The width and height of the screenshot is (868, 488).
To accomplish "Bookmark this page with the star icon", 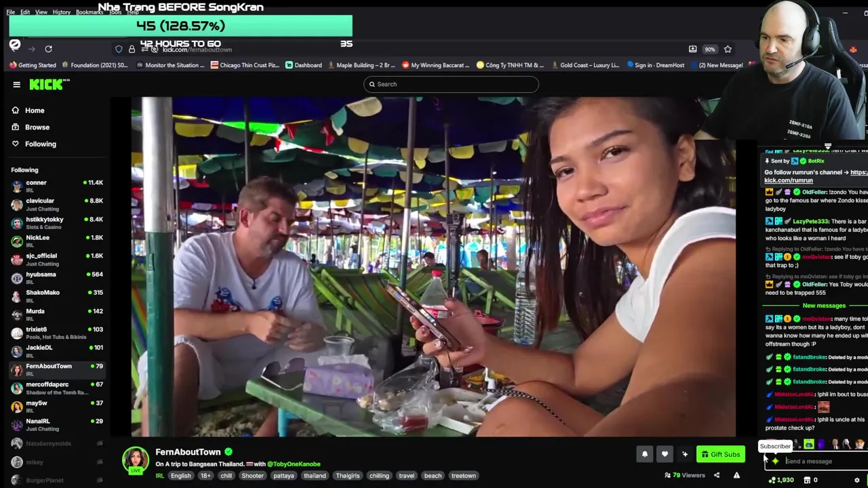I will coord(728,49).
